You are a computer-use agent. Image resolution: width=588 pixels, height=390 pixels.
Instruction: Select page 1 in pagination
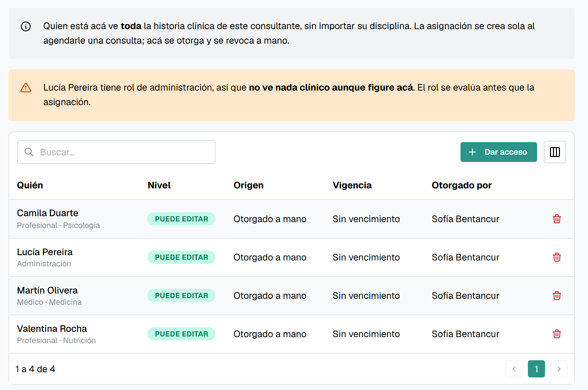[536, 369]
